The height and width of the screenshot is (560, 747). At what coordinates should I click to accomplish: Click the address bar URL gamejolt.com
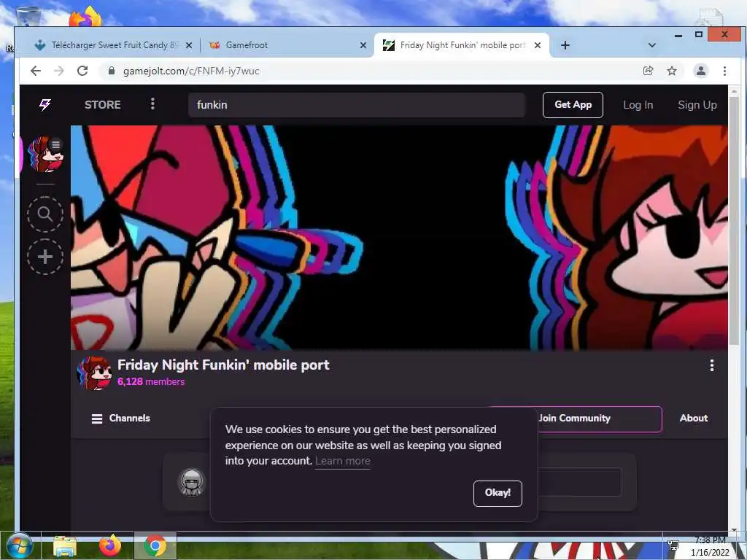click(191, 71)
